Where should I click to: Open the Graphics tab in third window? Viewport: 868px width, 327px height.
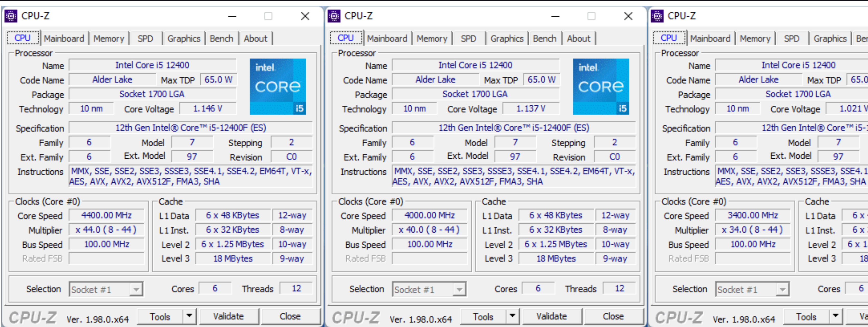[830, 38]
